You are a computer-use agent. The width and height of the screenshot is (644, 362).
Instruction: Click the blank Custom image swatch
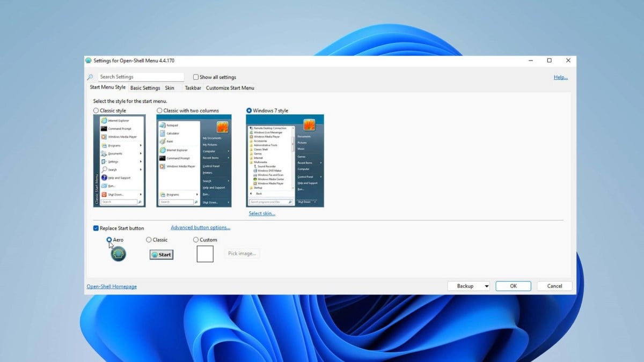[205, 254]
